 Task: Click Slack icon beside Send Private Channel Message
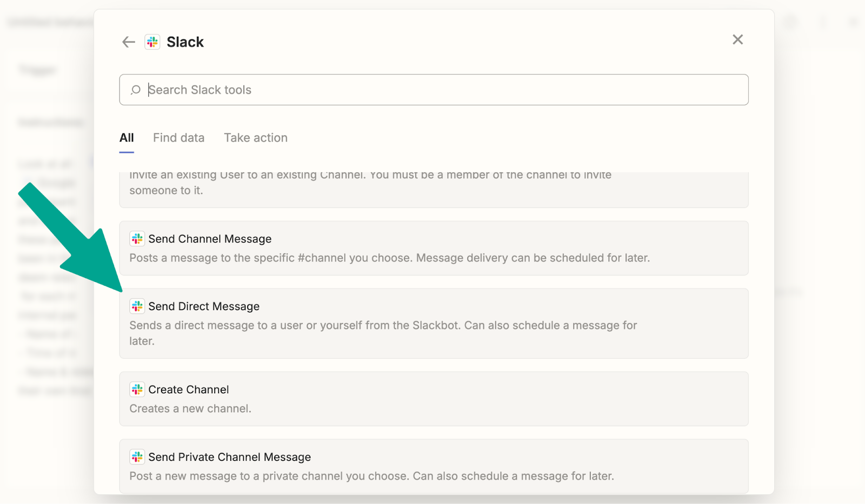[137, 457]
